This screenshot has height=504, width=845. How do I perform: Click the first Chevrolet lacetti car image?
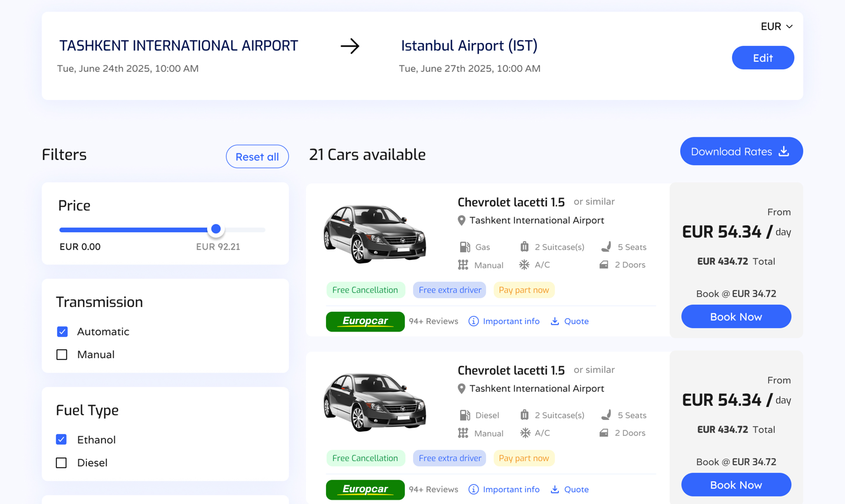[x=375, y=233]
